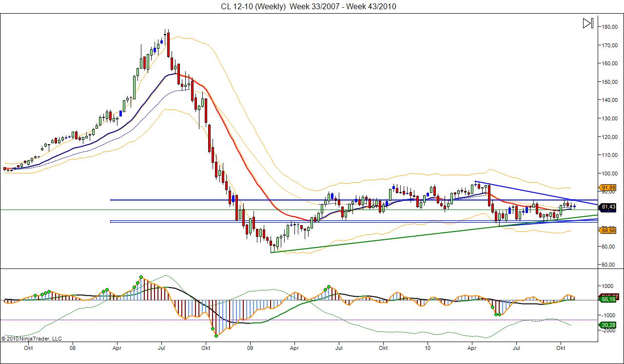Click the 110,00 price axis label
This screenshot has height=364, width=624.
pyautogui.click(x=609, y=155)
